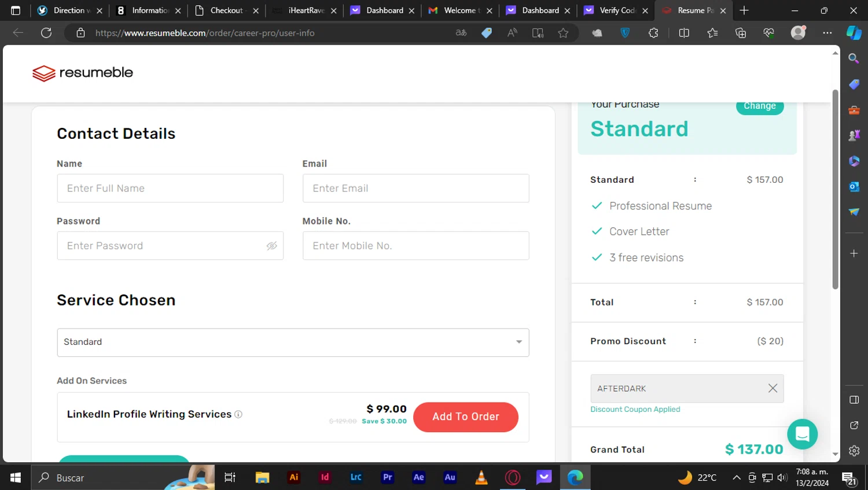The width and height of the screenshot is (868, 490).
Task: Open the Service Chosen dropdown
Action: tap(293, 342)
